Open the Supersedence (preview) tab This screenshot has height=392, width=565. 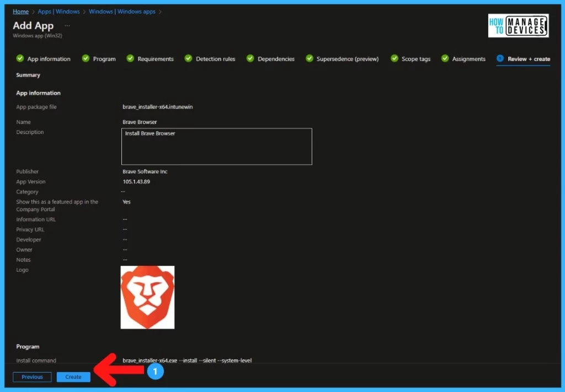[348, 59]
